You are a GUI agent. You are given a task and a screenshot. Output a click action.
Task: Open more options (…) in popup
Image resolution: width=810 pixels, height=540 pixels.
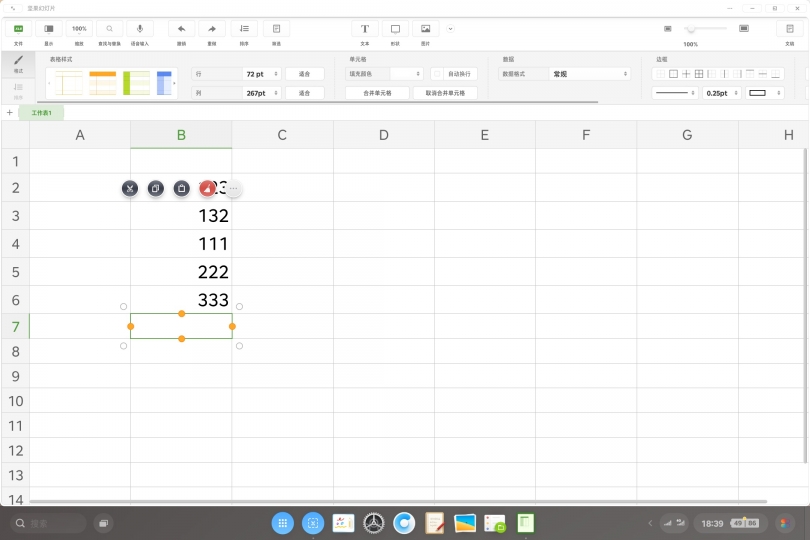233,189
